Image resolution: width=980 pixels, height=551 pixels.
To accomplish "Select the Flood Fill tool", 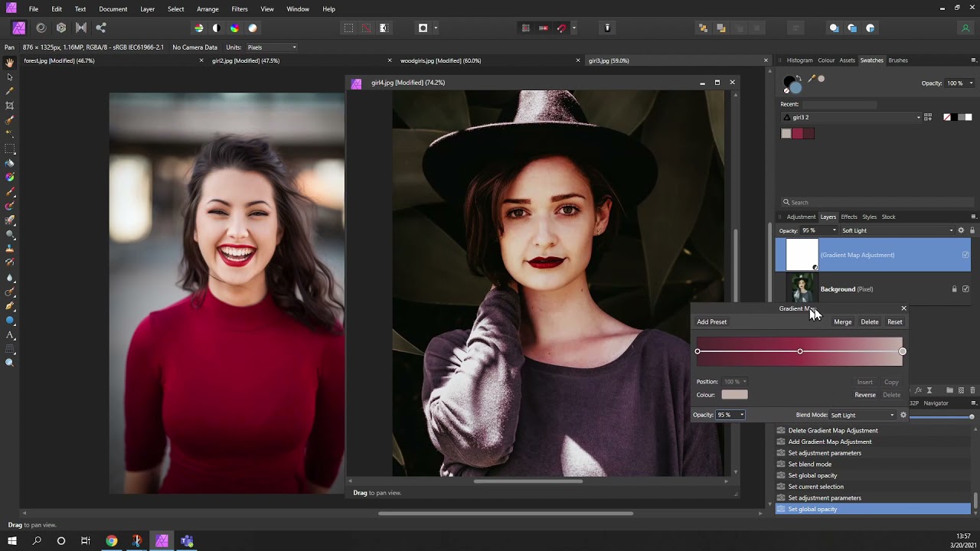I will pos(9,163).
